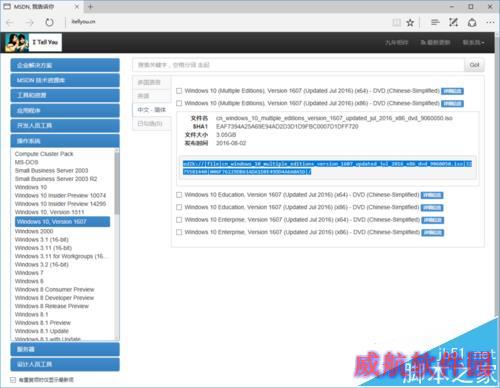Expand the 应用软件 sidebar section

65,110
